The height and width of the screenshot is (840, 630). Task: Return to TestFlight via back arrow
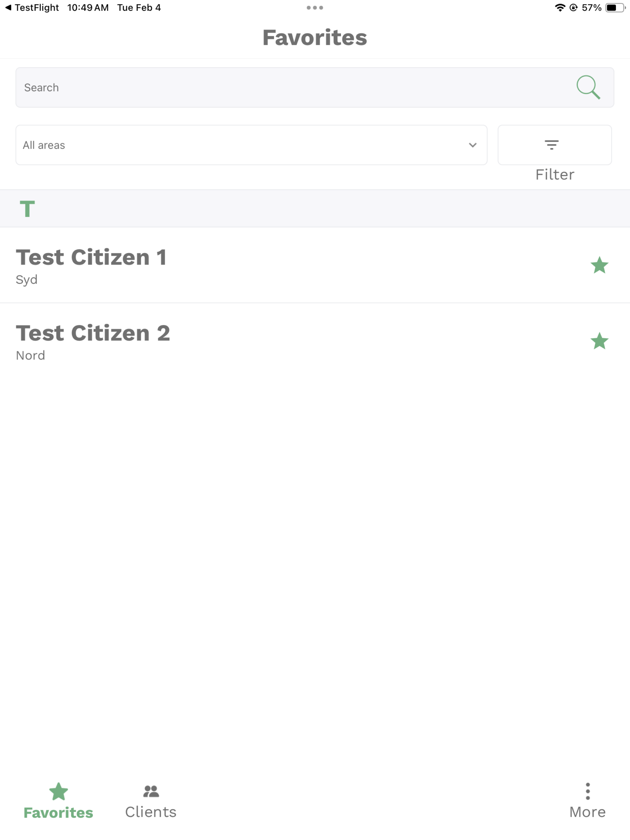[32, 8]
